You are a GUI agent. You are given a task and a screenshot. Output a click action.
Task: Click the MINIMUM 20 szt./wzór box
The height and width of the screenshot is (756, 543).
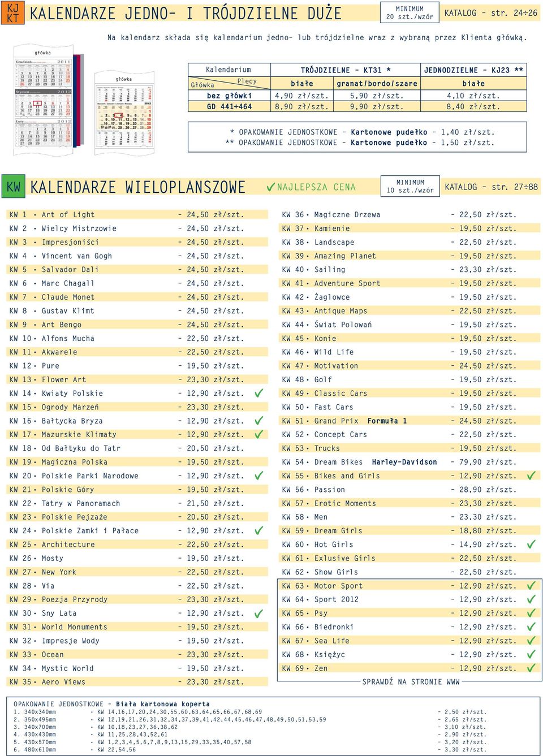[410, 12]
